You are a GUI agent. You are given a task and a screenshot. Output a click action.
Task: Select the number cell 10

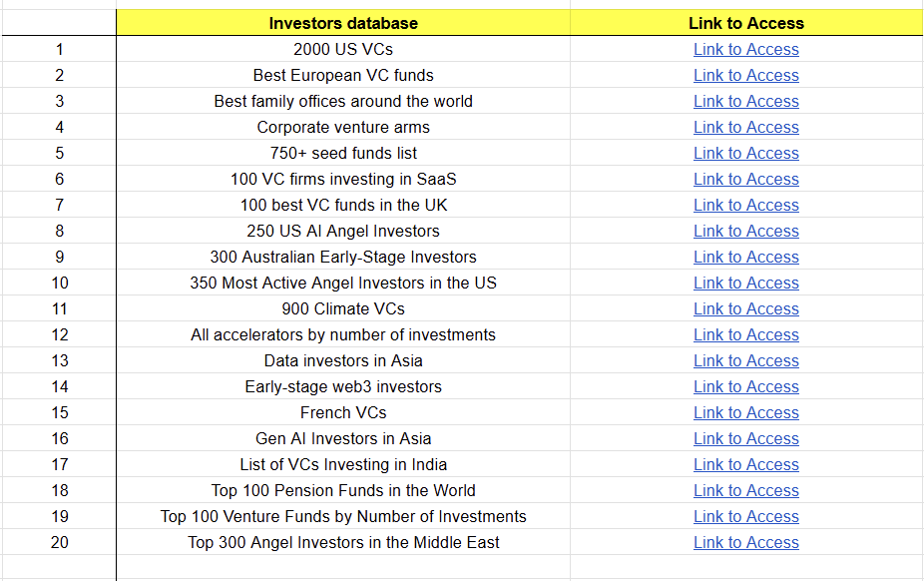[59, 283]
